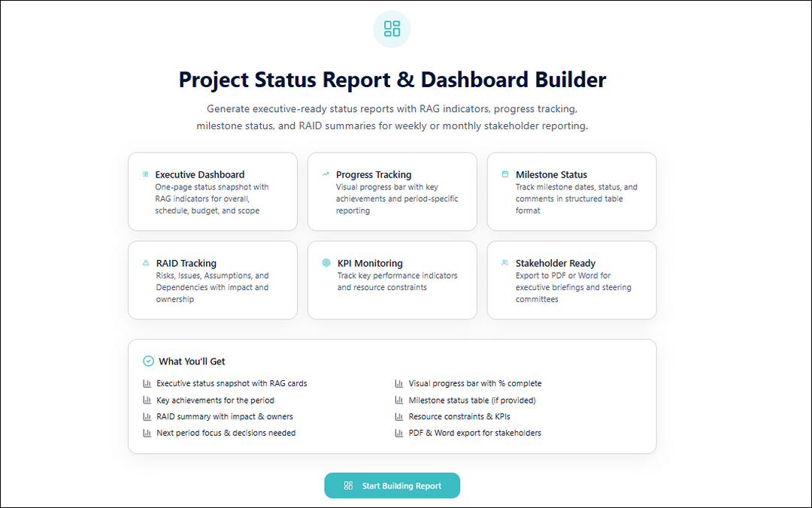Click the grid icon inside Start Building Report
812x508 pixels.
pos(348,485)
